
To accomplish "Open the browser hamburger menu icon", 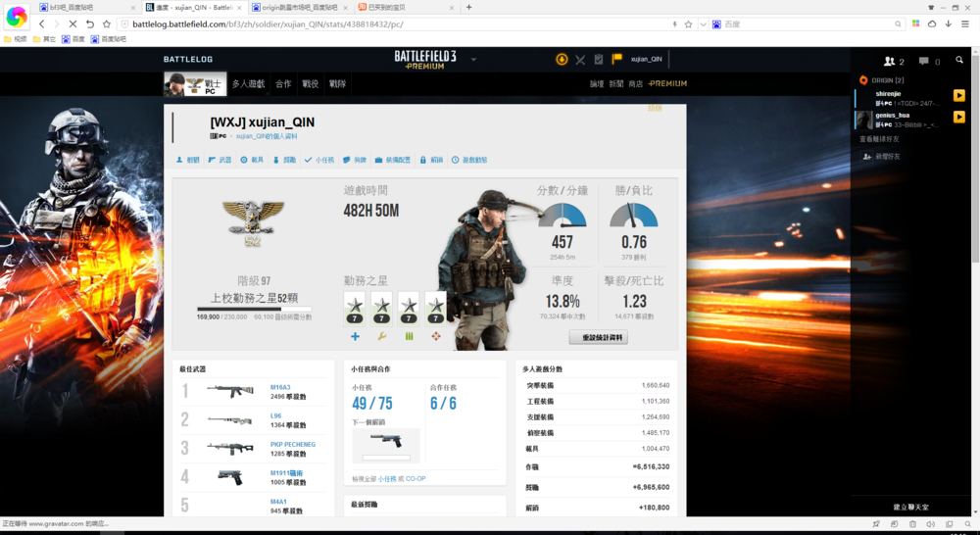I will pos(965,24).
